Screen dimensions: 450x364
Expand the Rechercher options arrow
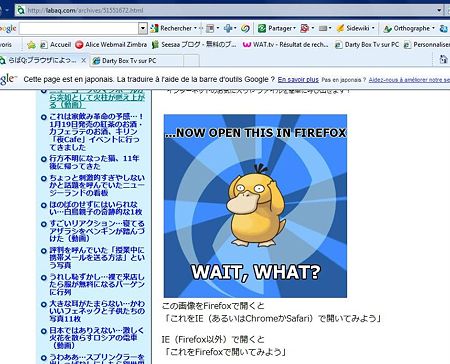click(x=195, y=28)
